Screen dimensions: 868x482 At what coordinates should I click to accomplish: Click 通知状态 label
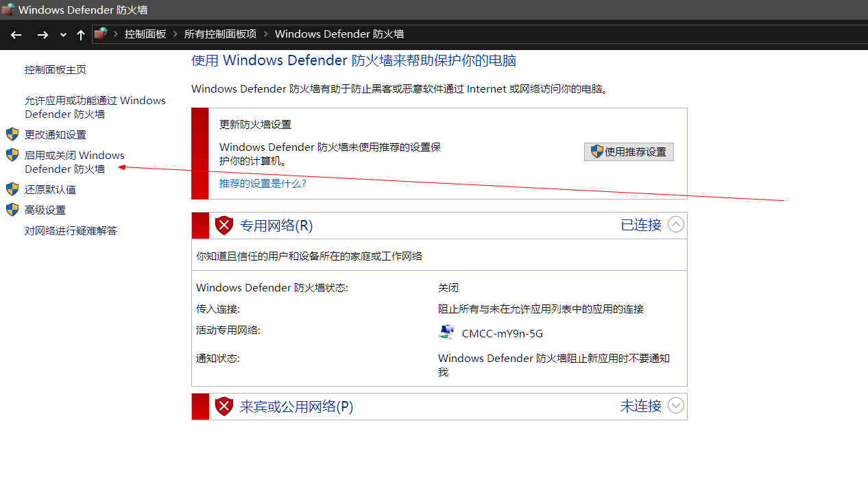click(218, 358)
